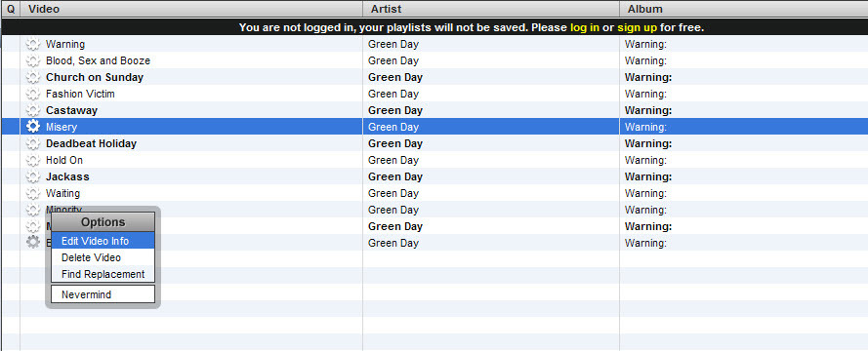Sort by the Artist column header
Image resolution: width=868 pixels, height=351 pixels.
click(x=491, y=9)
